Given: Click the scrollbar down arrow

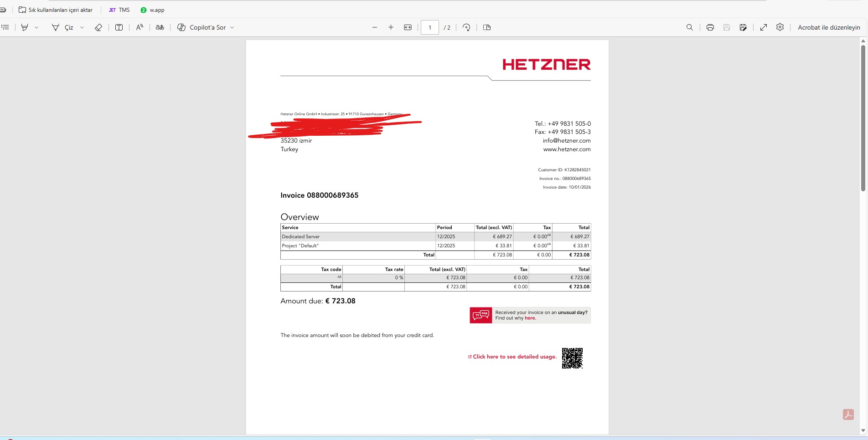Looking at the screenshot, I should (x=863, y=430).
